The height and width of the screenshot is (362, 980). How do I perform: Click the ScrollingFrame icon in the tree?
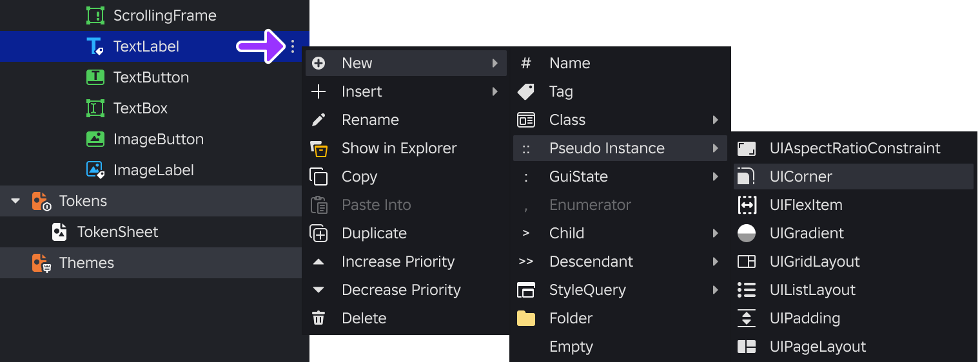[95, 15]
